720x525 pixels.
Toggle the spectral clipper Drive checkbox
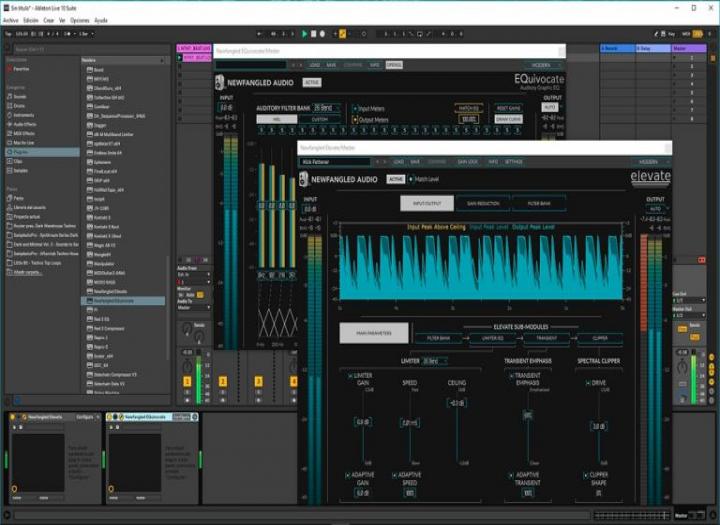point(588,383)
